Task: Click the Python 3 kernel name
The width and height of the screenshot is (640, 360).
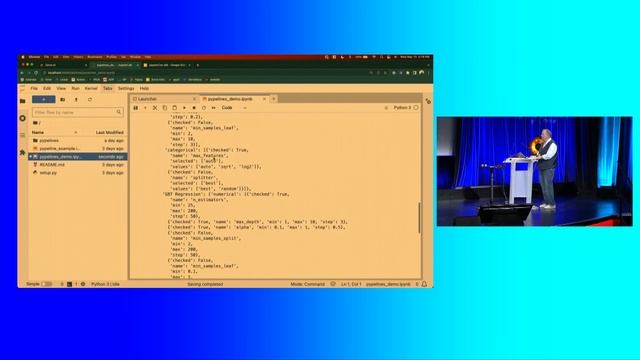Action: click(x=402, y=108)
